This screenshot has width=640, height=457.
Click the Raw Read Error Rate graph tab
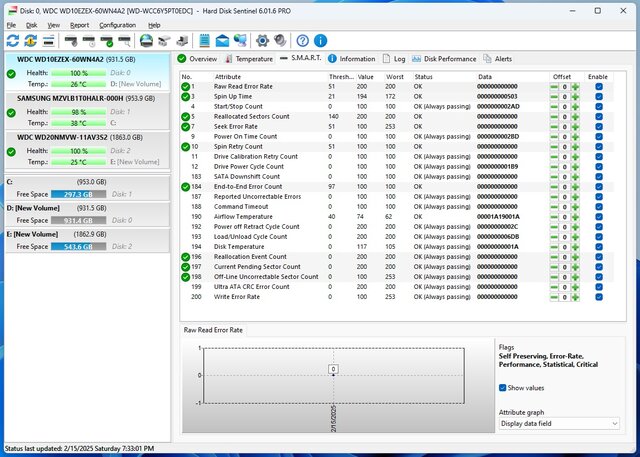213,330
